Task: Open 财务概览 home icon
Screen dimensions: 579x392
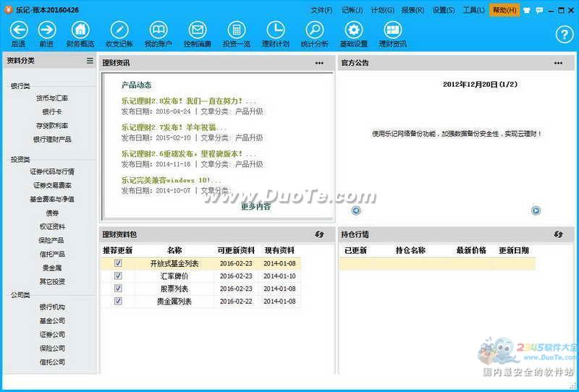Action: coord(80,30)
